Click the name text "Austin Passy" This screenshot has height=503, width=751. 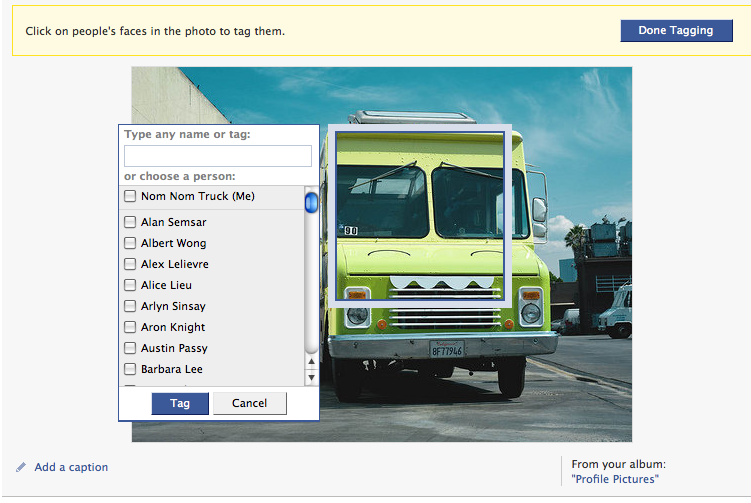coord(174,348)
